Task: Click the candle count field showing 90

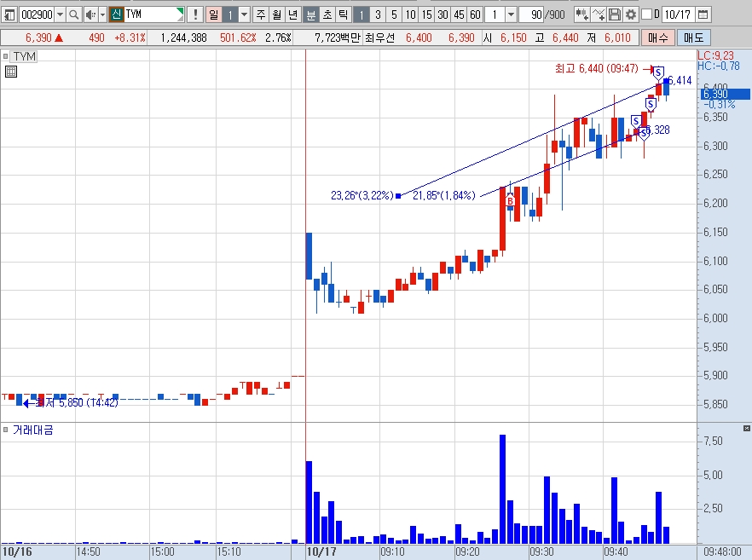Action: [x=532, y=14]
